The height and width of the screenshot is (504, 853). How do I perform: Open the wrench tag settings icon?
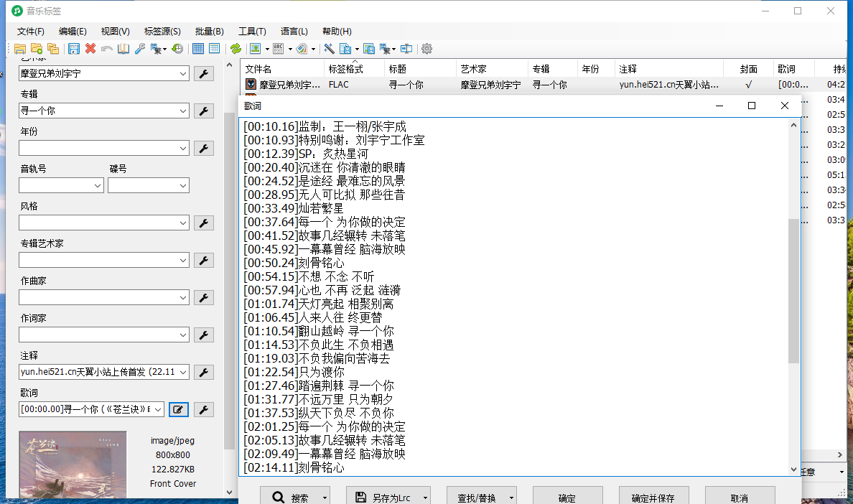click(x=139, y=48)
